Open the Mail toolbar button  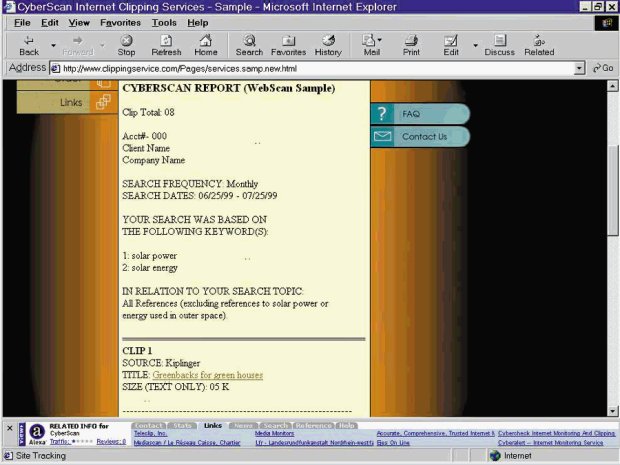pyautogui.click(x=370, y=45)
